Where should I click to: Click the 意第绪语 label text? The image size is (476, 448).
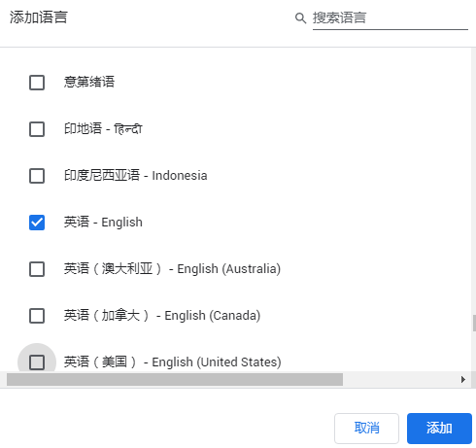tap(89, 82)
